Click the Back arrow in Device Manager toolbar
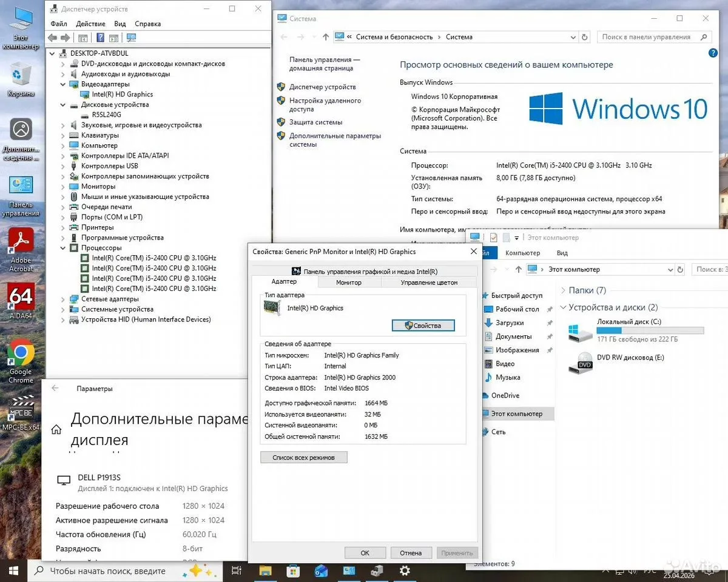Screen dimensions: 728x582 pos(52,38)
